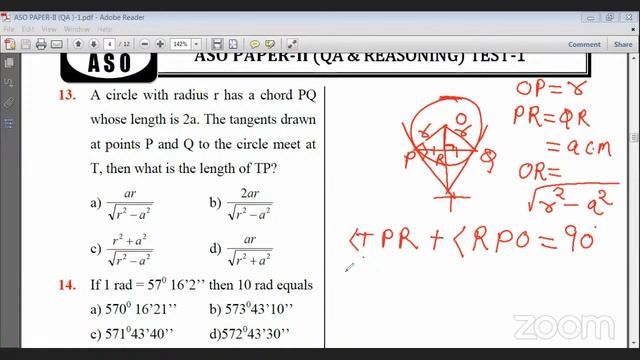Add a sticky note comment icon
640x360 pixels.
[255, 44]
